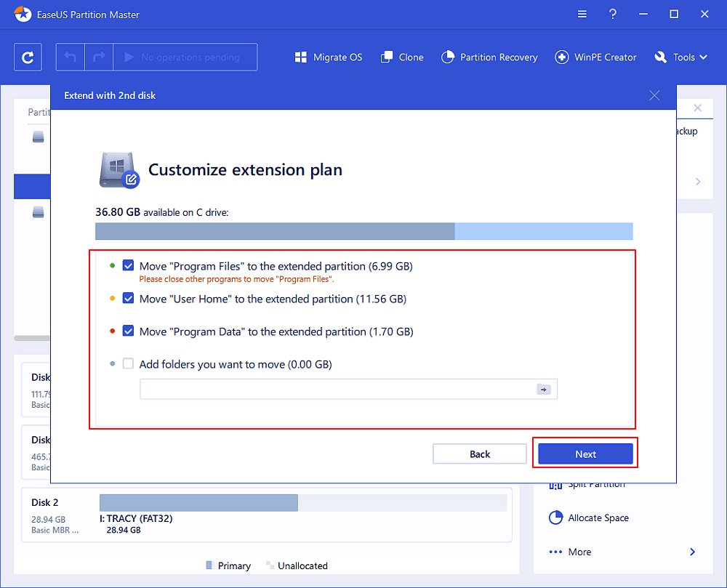Viewport: 727px width, 588px height.
Task: Enable Add folders you want to move
Action: tap(129, 363)
